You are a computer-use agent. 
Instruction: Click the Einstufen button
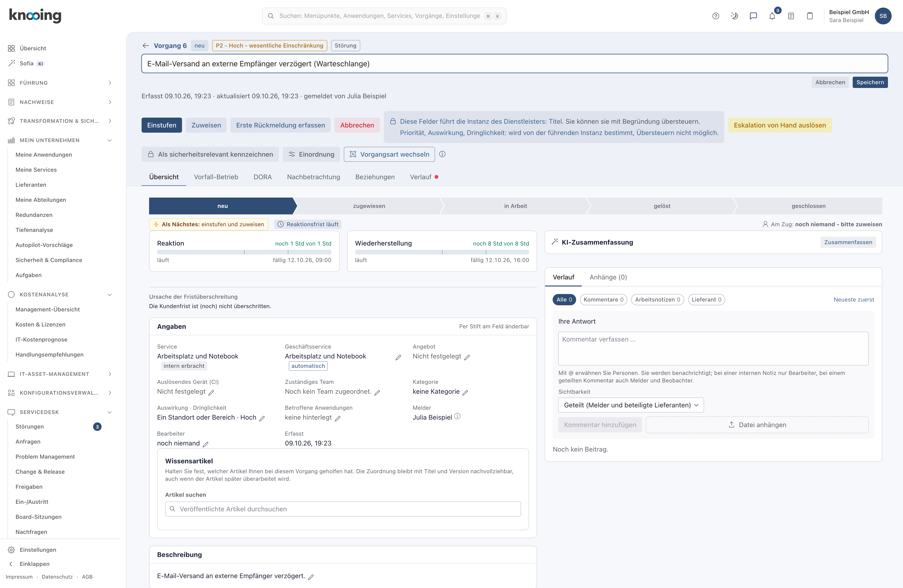(x=162, y=125)
